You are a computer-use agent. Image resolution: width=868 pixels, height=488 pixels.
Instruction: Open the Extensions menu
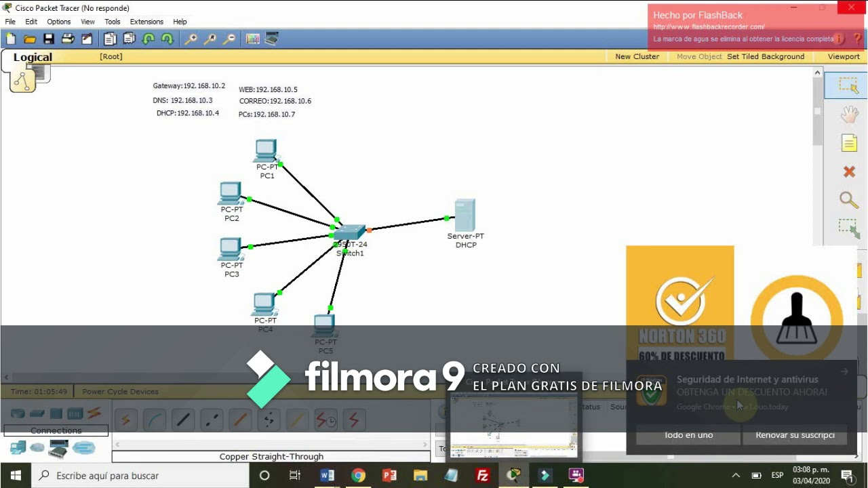click(146, 22)
